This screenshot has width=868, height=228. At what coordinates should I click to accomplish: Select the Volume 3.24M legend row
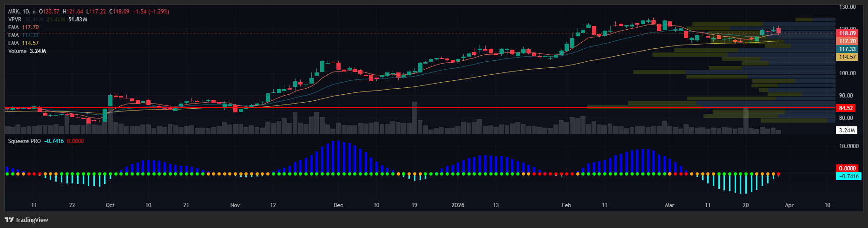click(x=26, y=51)
